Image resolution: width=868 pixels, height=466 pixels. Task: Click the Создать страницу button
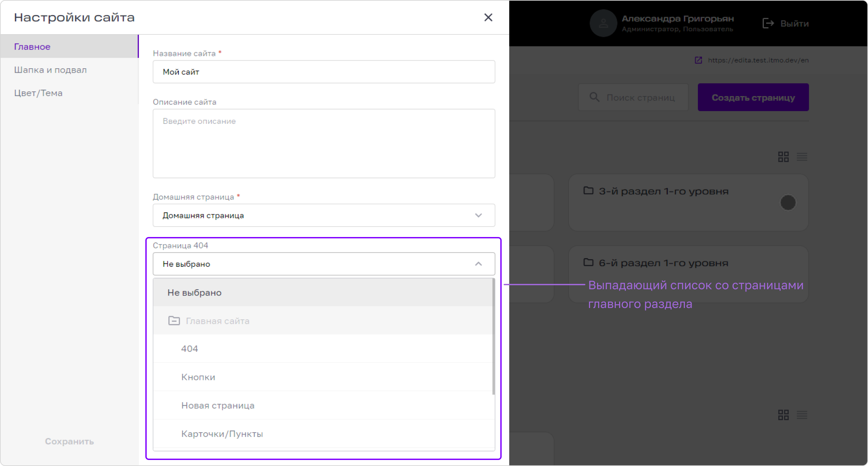click(x=753, y=97)
